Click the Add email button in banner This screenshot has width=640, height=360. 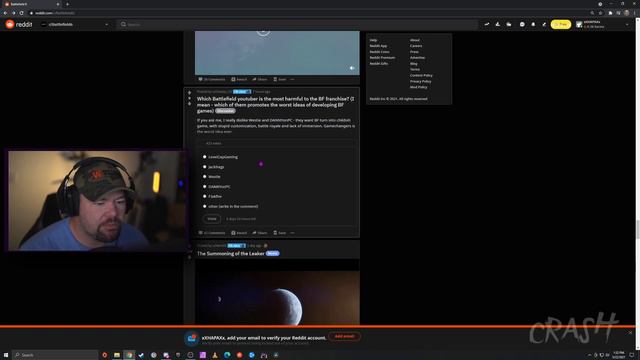(x=344, y=336)
